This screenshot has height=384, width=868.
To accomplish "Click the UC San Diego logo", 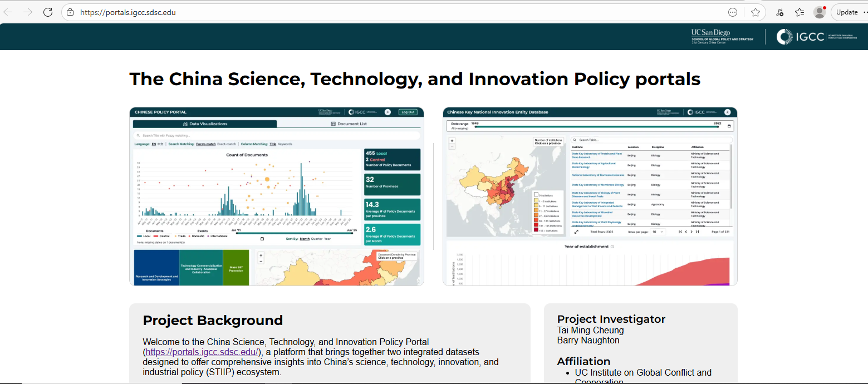I will [722, 36].
